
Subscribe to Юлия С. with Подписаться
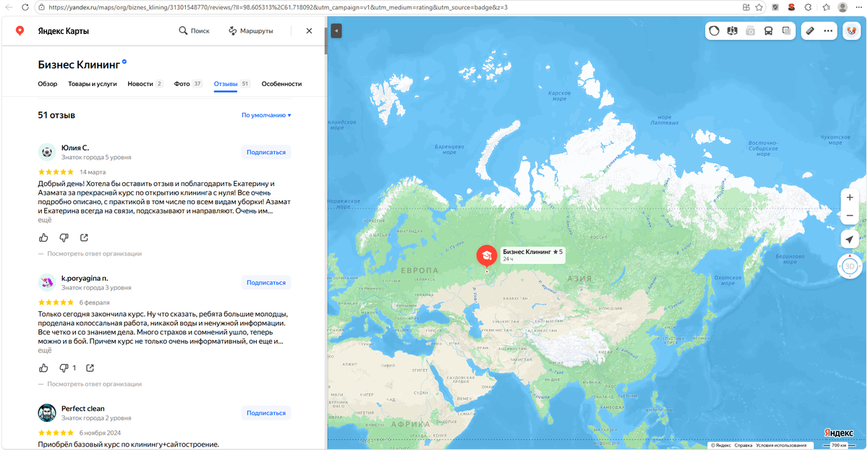pos(266,152)
